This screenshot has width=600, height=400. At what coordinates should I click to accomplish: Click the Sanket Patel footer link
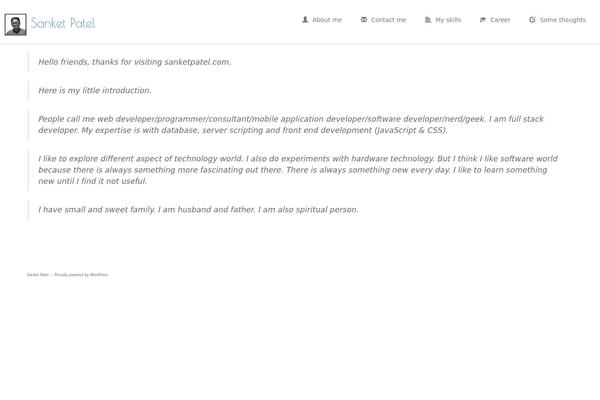point(38,275)
